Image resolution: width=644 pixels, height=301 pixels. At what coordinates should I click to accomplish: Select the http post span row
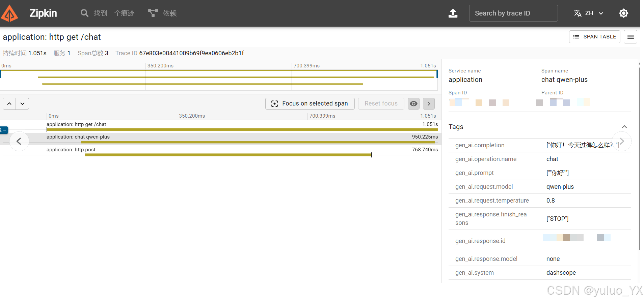coord(242,152)
